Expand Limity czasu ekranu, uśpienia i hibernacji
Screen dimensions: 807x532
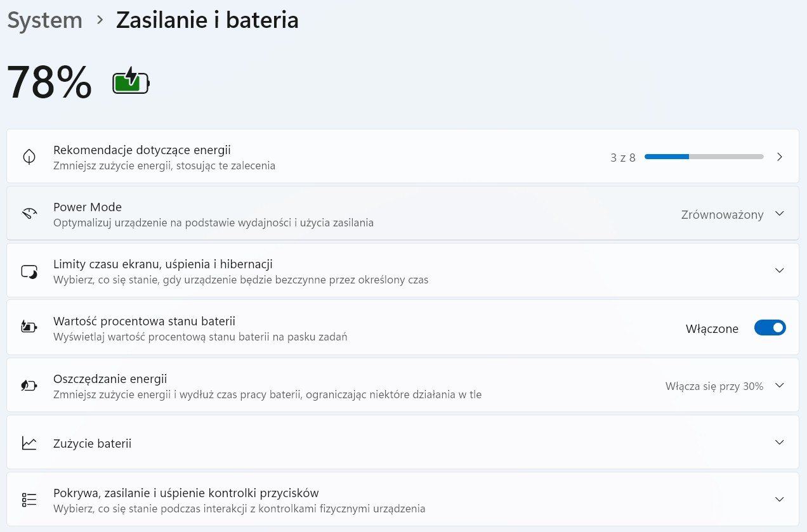point(780,271)
